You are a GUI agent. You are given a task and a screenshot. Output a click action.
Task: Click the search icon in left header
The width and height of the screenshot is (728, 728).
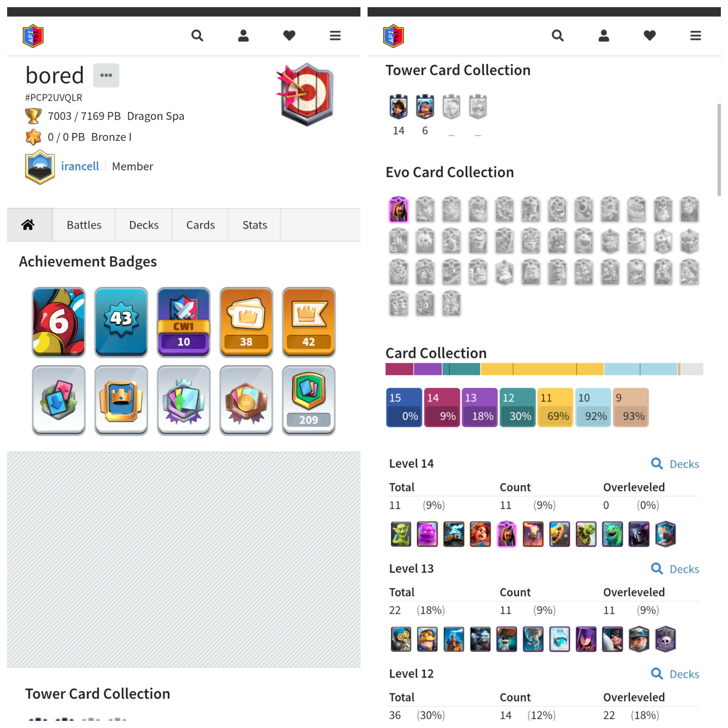coord(197,36)
